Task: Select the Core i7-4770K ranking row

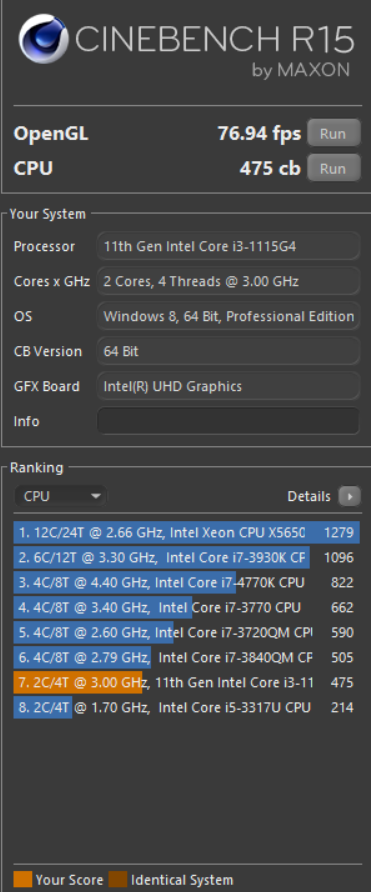Action: [x=187, y=583]
